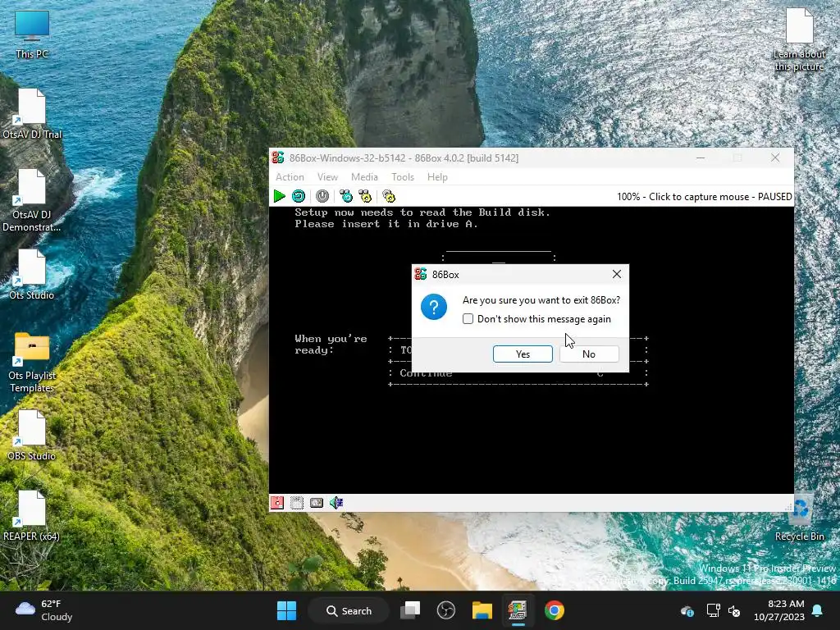The height and width of the screenshot is (630, 840).
Task: Open Task View on taskbar
Action: 410,610
